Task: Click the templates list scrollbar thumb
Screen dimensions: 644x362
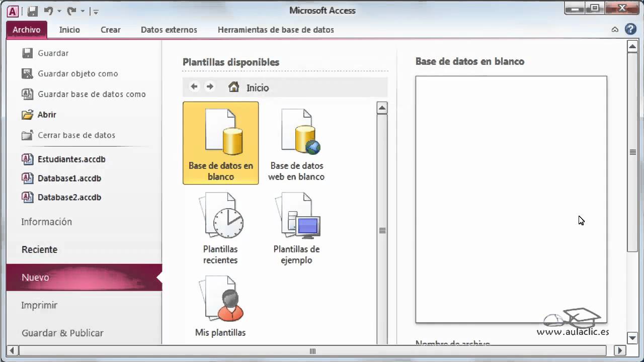Action: coord(382,230)
